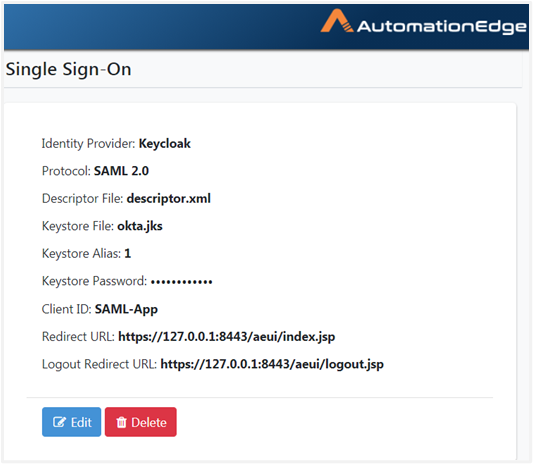Screen dimensions: 533x464
Task: Open the logout.jsp Logout Redirect URL
Action: click(272, 364)
